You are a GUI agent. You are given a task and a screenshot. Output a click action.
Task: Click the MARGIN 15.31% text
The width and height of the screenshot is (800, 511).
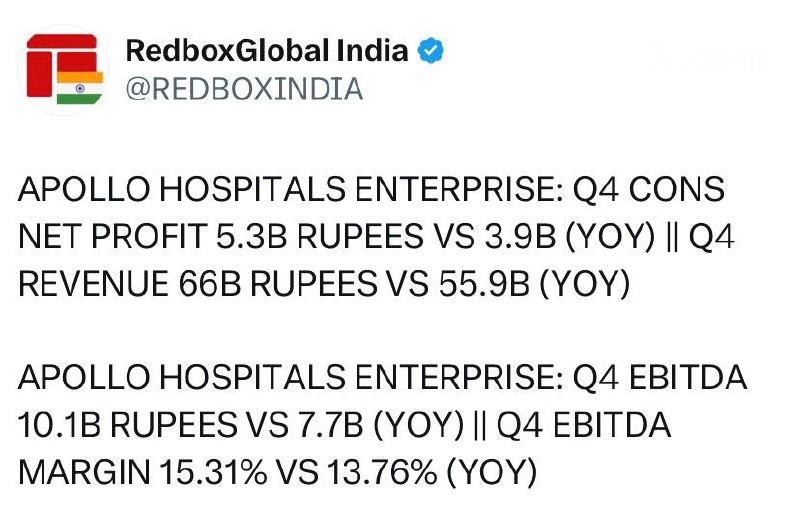point(142,473)
